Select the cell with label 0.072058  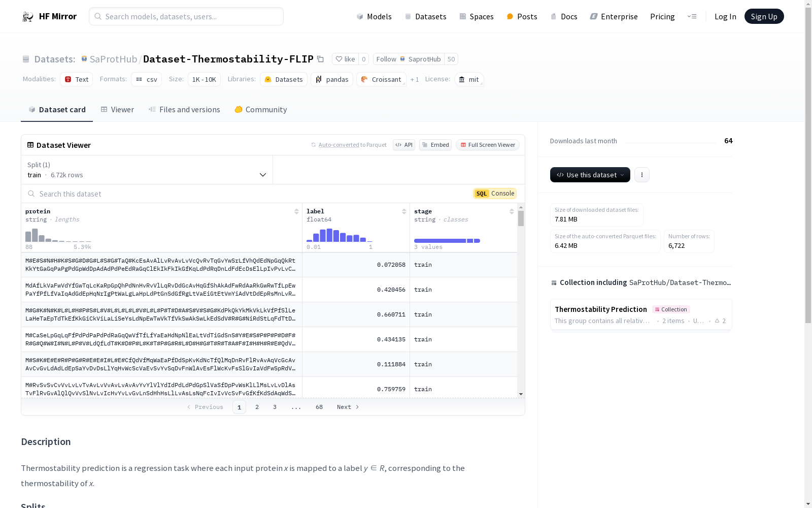tap(356, 265)
